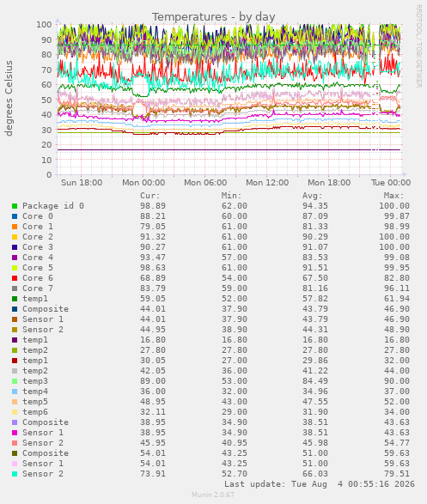Click the gray Core 7 legend swatch
The height and width of the screenshot is (504, 427).
(x=15, y=288)
